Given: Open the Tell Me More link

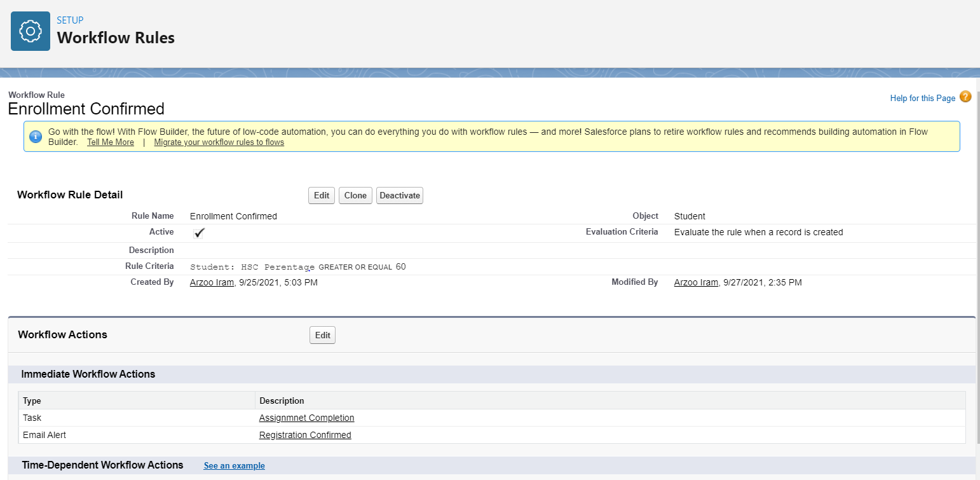Looking at the screenshot, I should 110,142.
